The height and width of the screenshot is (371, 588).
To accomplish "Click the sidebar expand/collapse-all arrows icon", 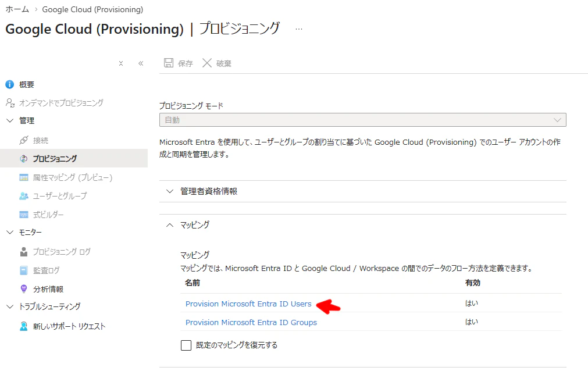I will point(121,63).
